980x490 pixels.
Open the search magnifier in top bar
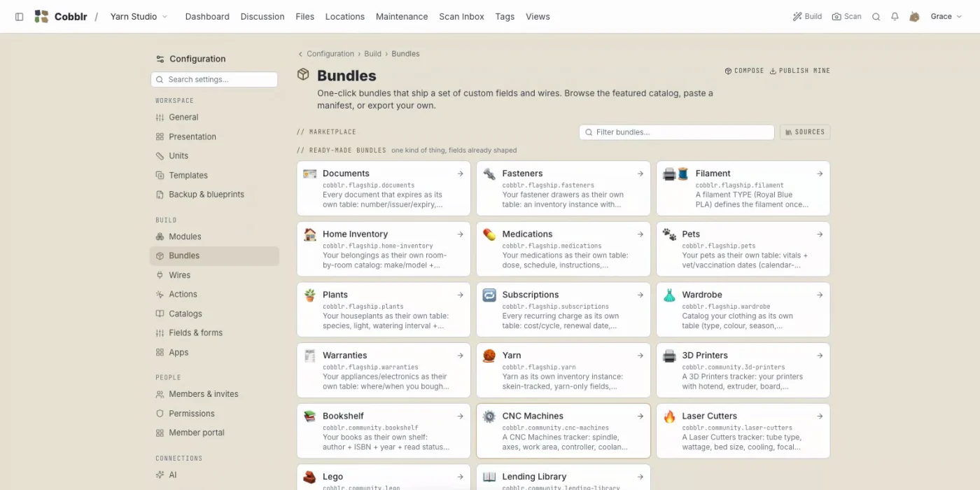pyautogui.click(x=876, y=17)
